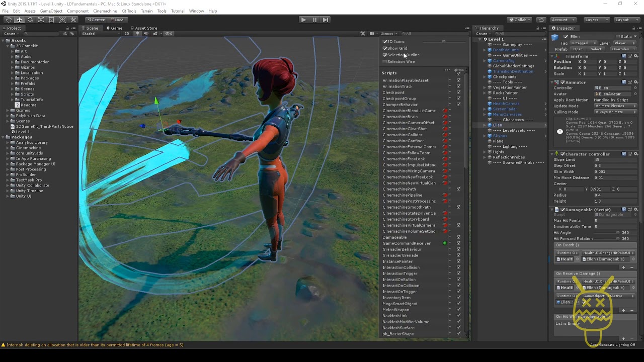644x362 pixels.
Task: Open the Layers dropdown
Action: [x=597, y=20]
